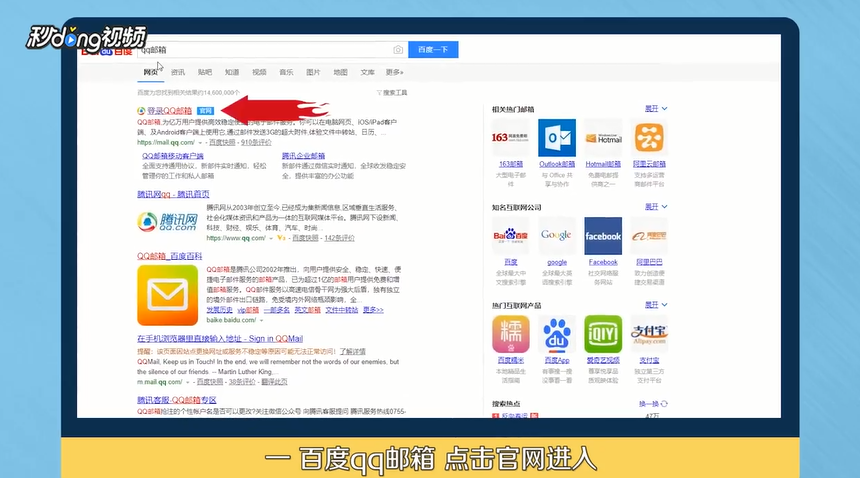Open the 更多» tab menu
This screenshot has width=860, height=478.
pyautogui.click(x=394, y=72)
